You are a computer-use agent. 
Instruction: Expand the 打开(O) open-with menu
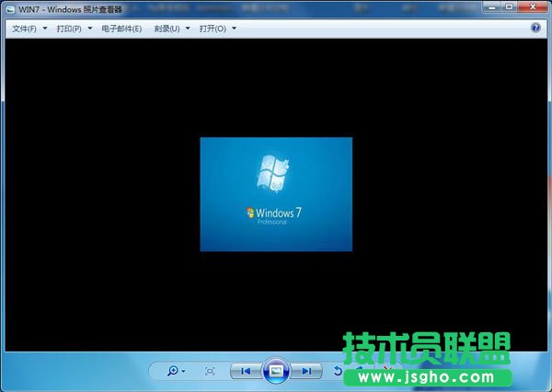point(217,29)
